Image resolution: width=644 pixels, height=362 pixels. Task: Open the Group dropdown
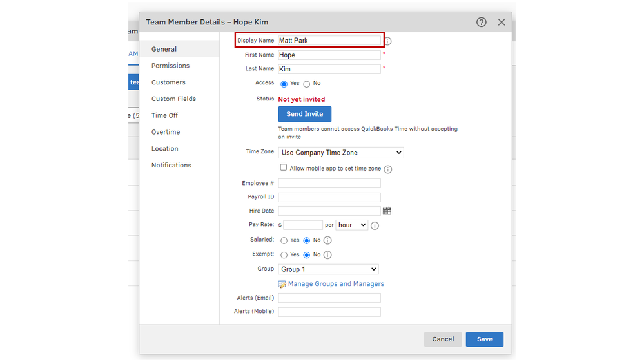coord(328,269)
